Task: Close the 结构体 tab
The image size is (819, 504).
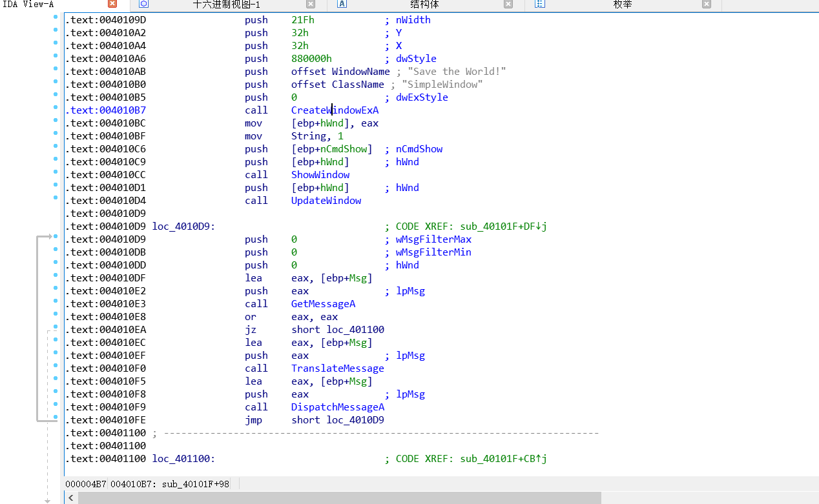Action: coord(508,4)
